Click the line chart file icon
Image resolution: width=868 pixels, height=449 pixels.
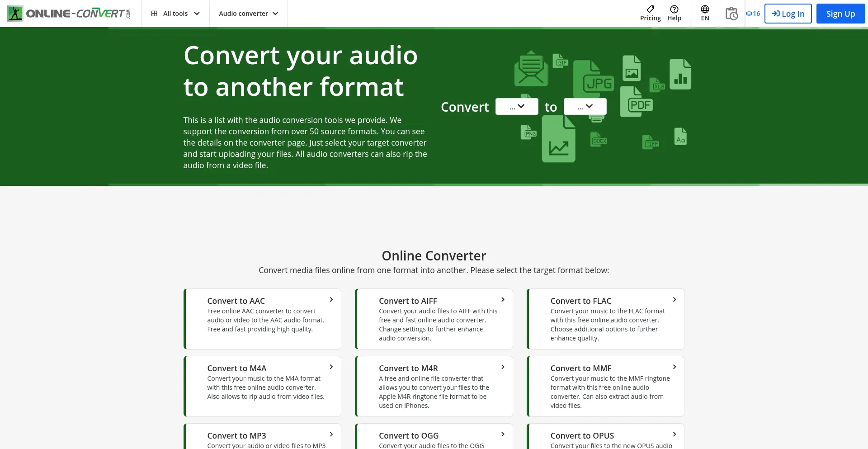(x=559, y=139)
